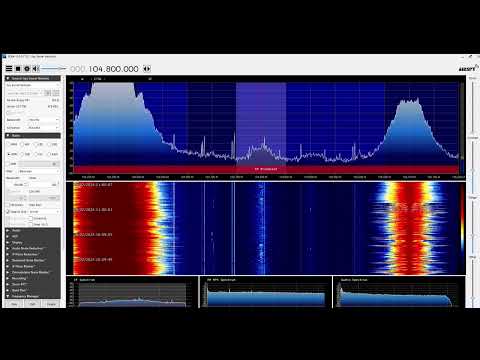This screenshot has height=360, width=480.
Task: Adjust the Contrast slider at right edge
Action: point(473,167)
